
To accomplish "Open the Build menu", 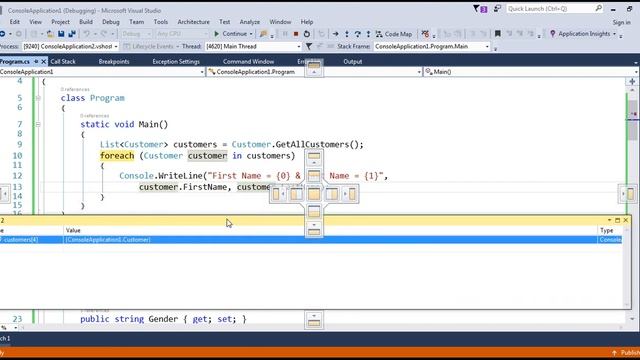I will tap(86, 22).
